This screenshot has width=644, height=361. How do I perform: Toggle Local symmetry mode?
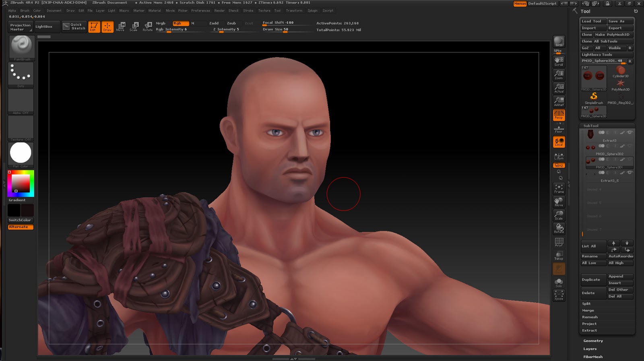559,142
